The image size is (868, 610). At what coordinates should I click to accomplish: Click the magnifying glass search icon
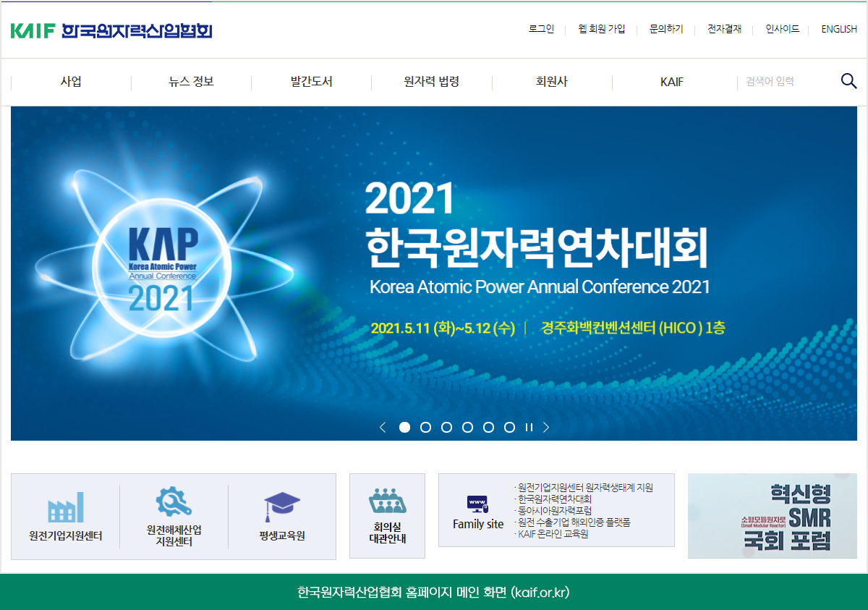click(x=848, y=81)
